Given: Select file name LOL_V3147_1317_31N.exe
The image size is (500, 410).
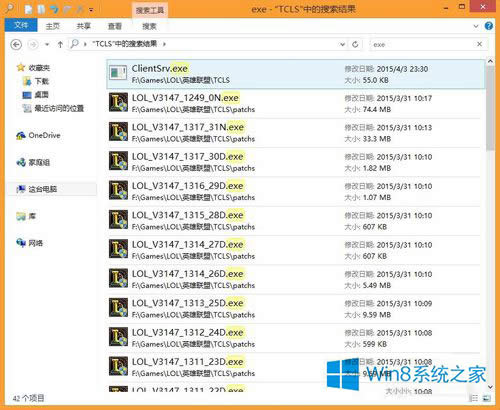Looking at the screenshot, I should point(188,127).
